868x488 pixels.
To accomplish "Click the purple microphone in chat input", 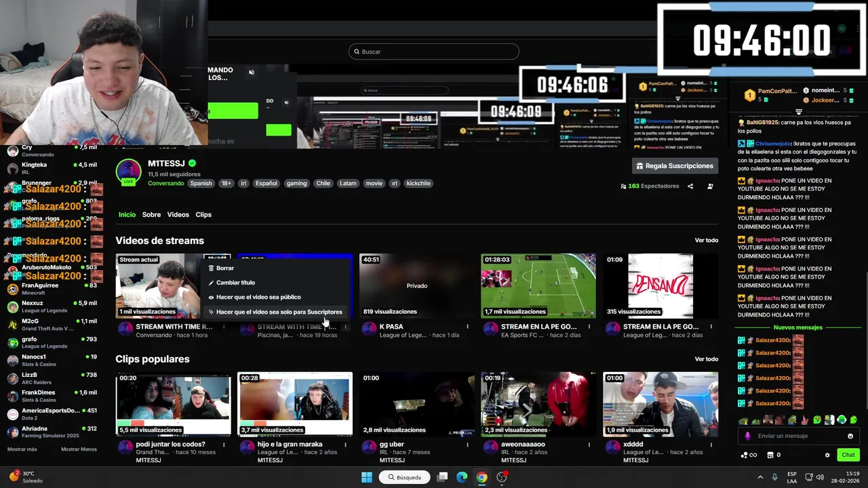I will 747,436.
